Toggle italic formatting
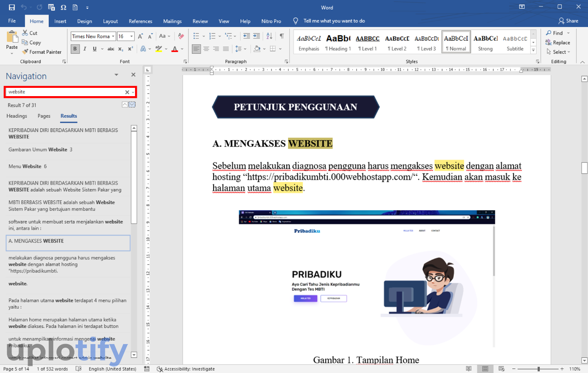This screenshot has height=373, width=588. (85, 49)
